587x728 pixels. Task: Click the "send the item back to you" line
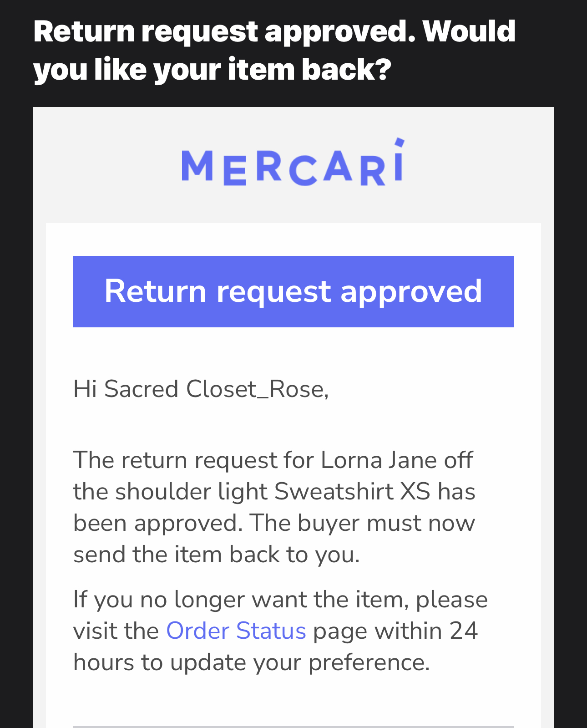(216, 555)
